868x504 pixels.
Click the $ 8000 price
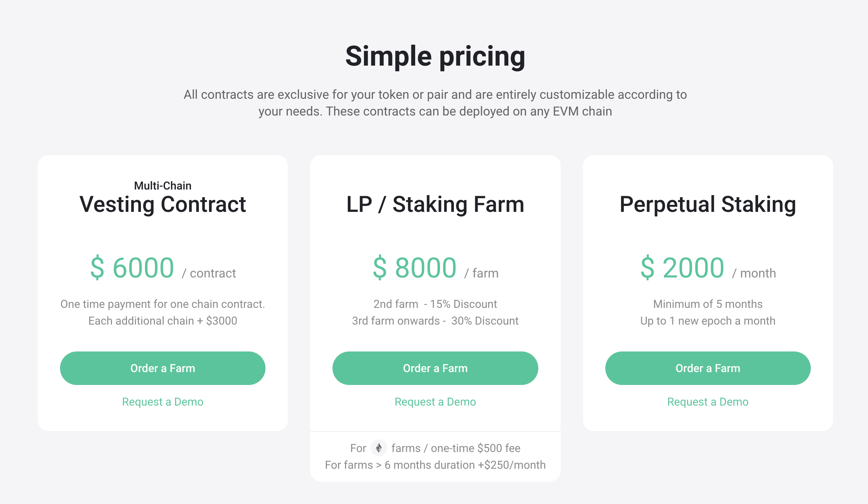[x=414, y=268]
